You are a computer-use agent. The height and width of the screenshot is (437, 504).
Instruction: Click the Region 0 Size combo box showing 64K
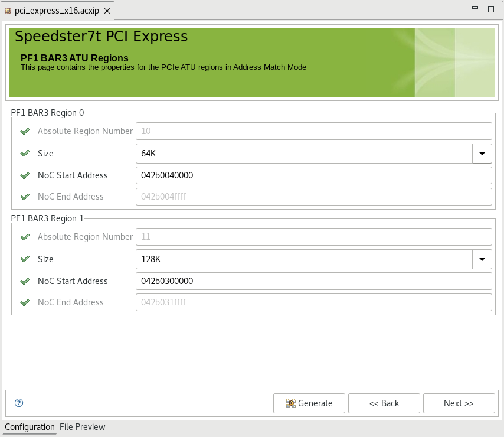click(x=304, y=154)
